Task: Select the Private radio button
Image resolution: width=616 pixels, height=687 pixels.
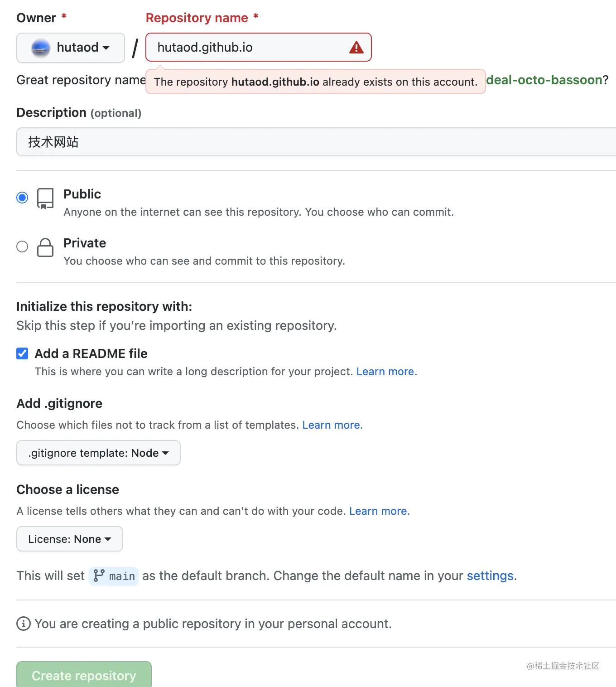Action: pyautogui.click(x=22, y=247)
